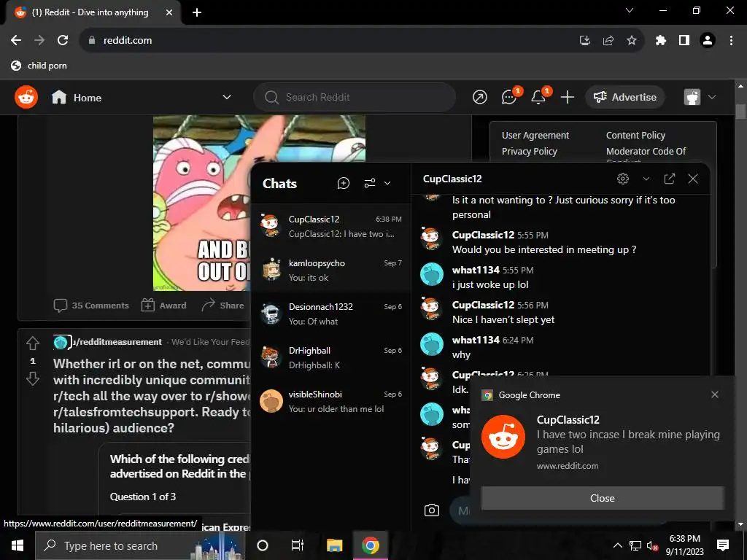Expand the Home feed dropdown
Viewport: 747px width, 560px height.
pyautogui.click(x=227, y=97)
